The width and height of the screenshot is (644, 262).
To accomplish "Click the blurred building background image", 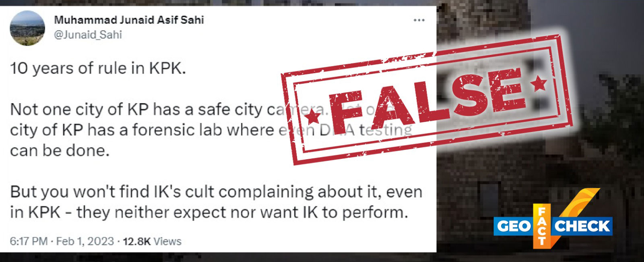I will [539, 161].
